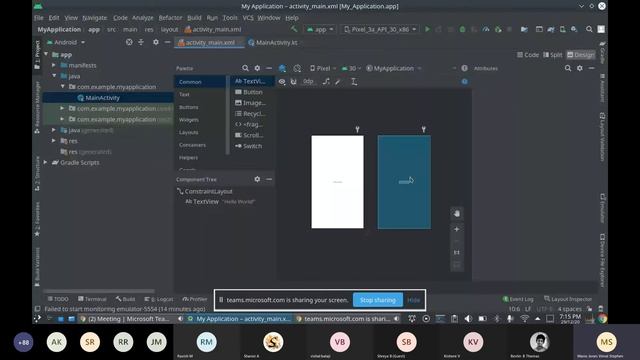Collapse the java folder arrow
The width and height of the screenshot is (640, 360).
pos(54,76)
